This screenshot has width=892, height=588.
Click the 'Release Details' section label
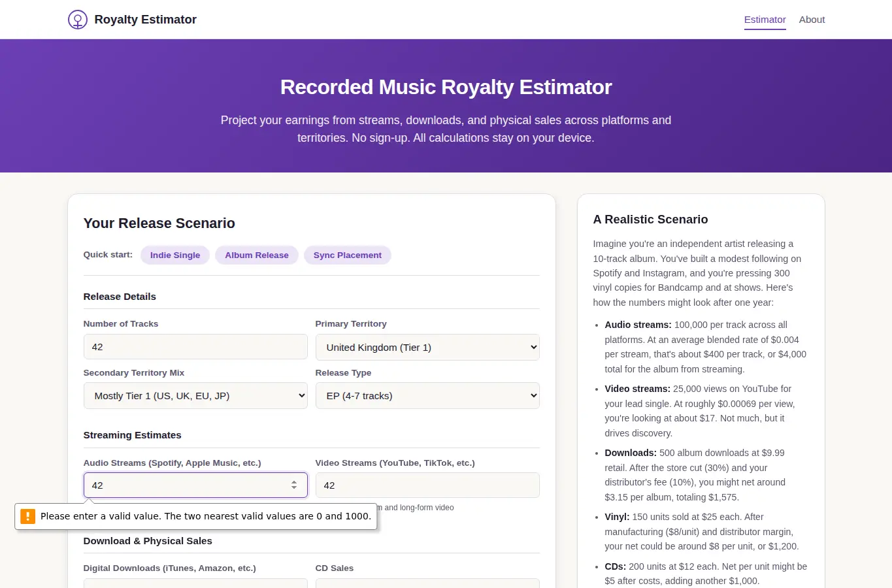(120, 297)
